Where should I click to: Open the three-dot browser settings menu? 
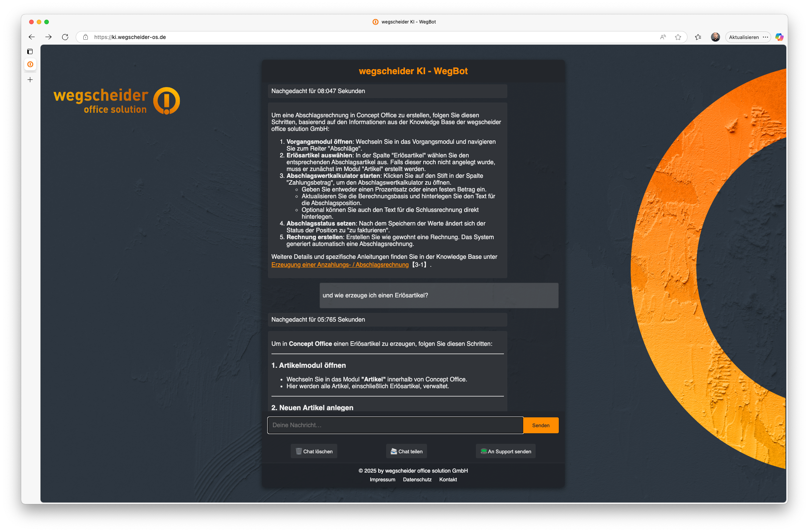[765, 37]
